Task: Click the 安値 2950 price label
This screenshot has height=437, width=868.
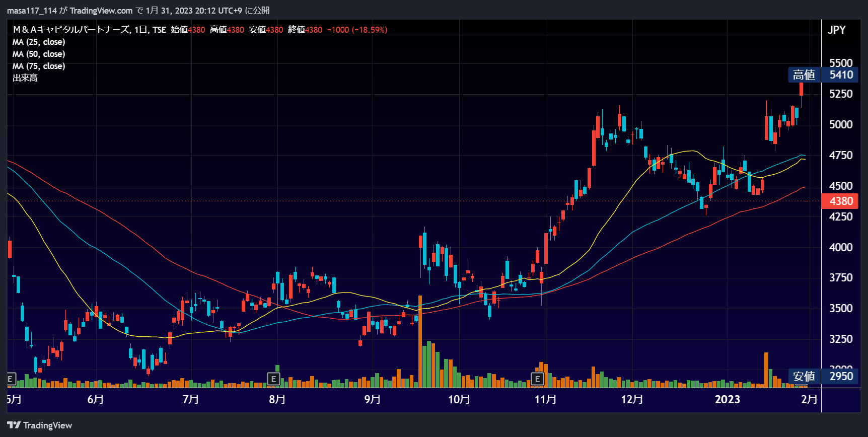Action: tap(823, 376)
